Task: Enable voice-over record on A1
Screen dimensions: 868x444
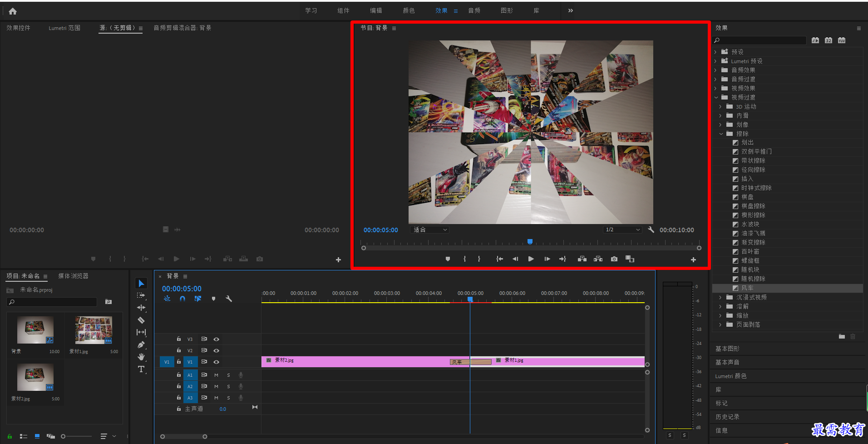Action: click(x=241, y=375)
